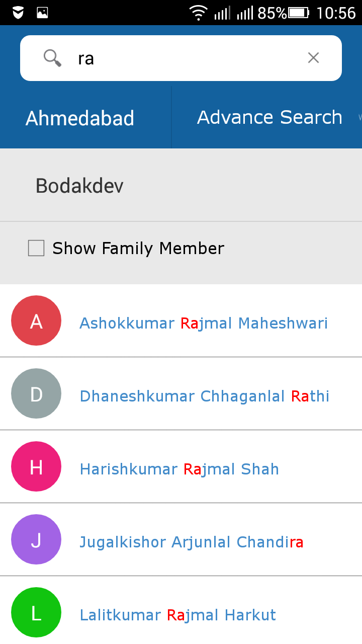Focus the search field containing 'ra'
This screenshot has width=362, height=644.
tap(186, 58)
